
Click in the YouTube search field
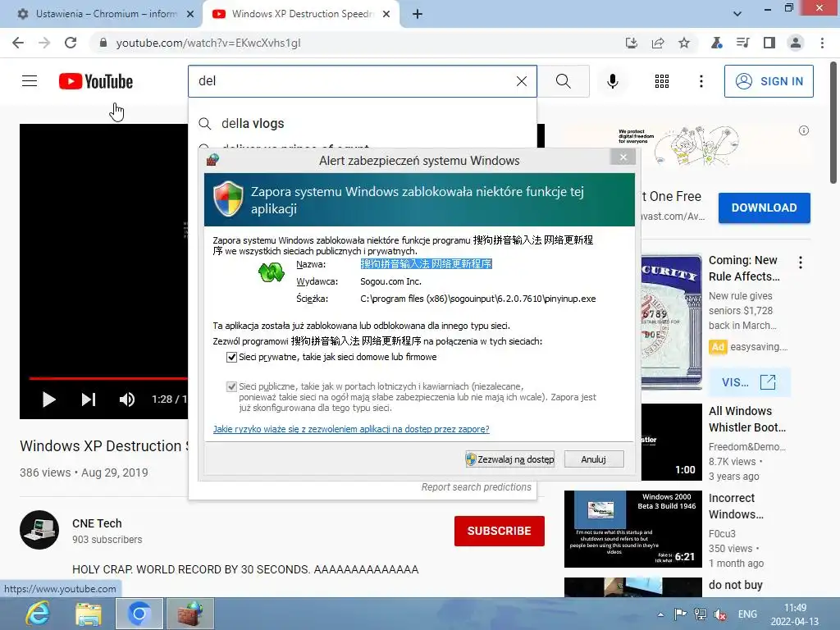tap(354, 81)
